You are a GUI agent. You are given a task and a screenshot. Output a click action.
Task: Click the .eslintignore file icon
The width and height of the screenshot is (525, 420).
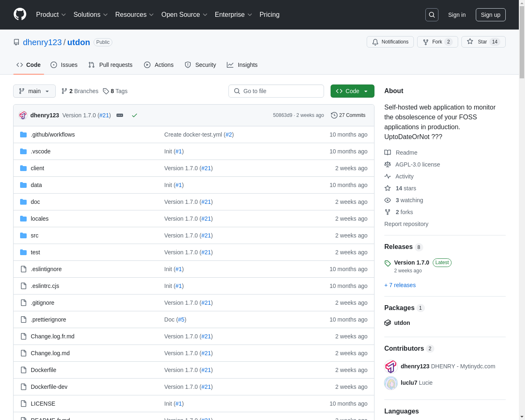point(23,269)
